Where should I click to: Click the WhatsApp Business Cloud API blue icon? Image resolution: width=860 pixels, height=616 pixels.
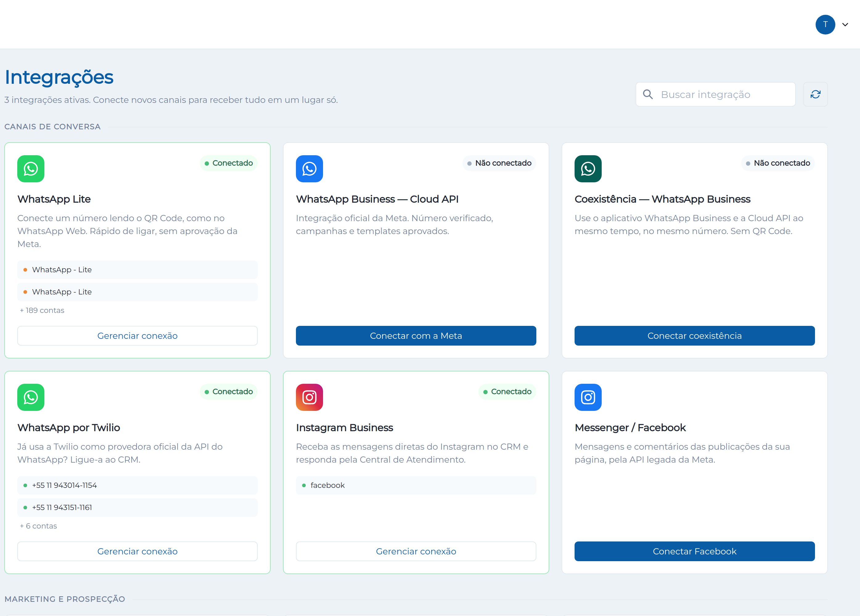309,168
